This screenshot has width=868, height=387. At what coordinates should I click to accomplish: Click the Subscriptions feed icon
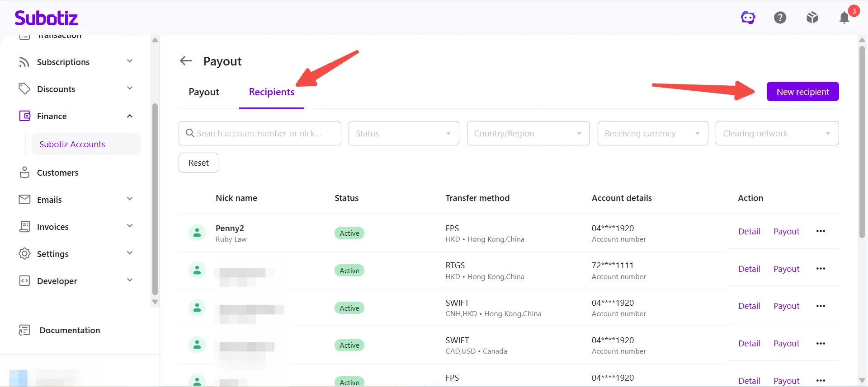pyautogui.click(x=24, y=62)
